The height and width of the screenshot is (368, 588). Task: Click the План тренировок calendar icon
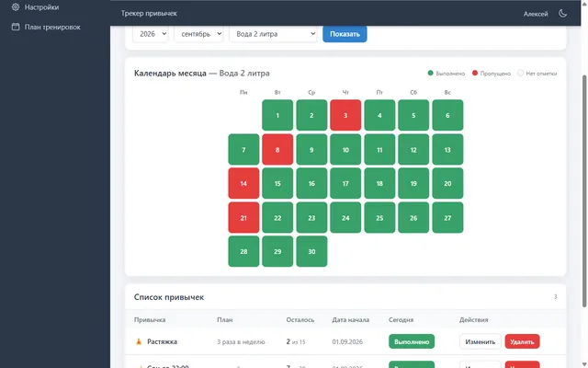pos(16,27)
